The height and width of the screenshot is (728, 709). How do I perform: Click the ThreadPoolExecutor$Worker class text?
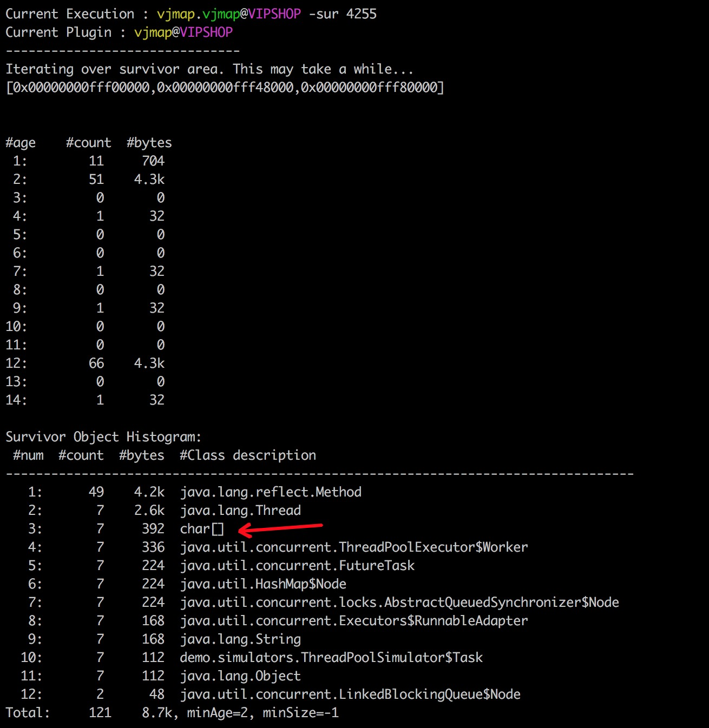[354, 547]
